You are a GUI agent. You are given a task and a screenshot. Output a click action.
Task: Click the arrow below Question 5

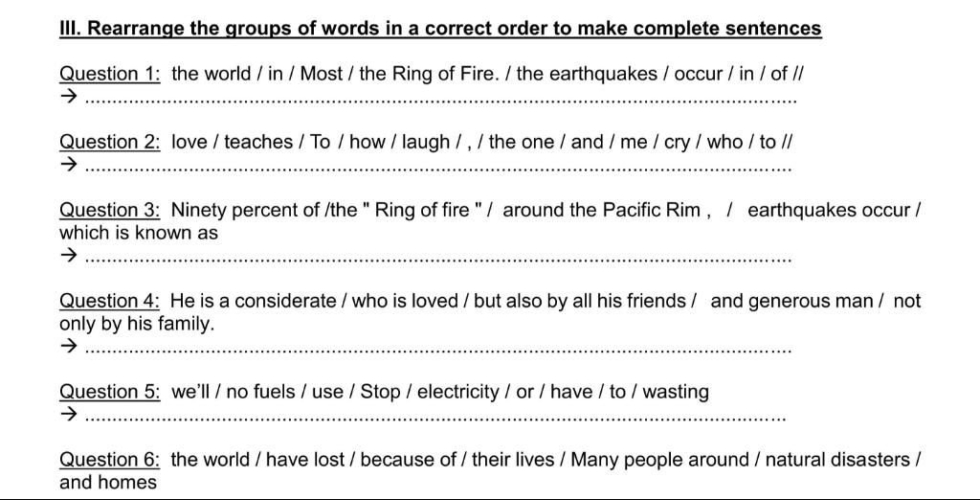tap(68, 414)
